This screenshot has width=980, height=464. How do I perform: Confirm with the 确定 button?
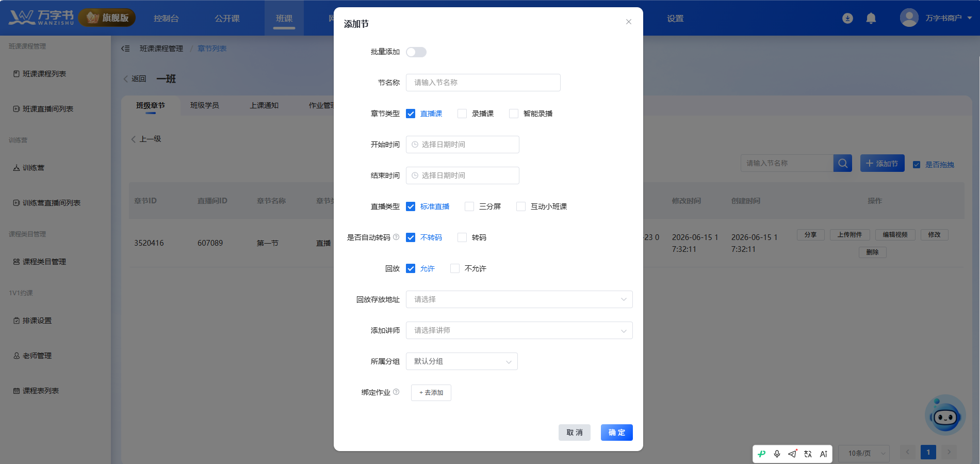[x=616, y=433]
